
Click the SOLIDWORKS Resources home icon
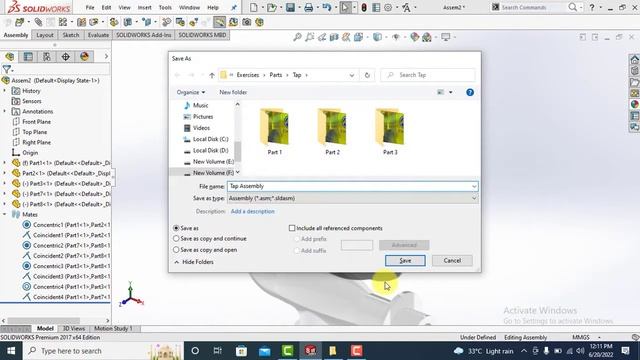tap(635, 60)
